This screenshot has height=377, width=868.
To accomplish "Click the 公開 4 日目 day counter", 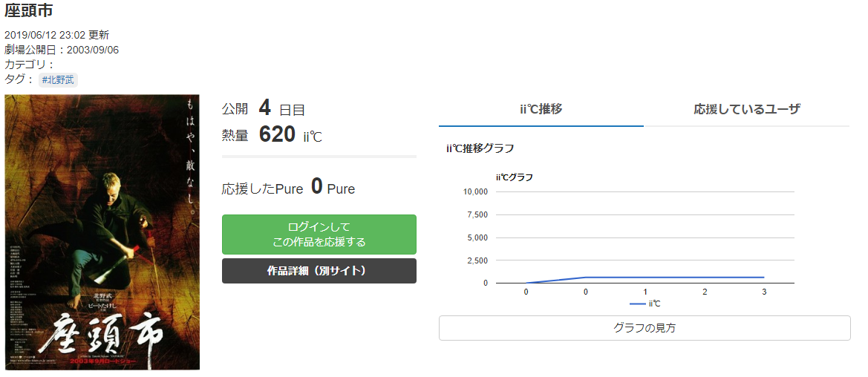I will pyautogui.click(x=264, y=109).
